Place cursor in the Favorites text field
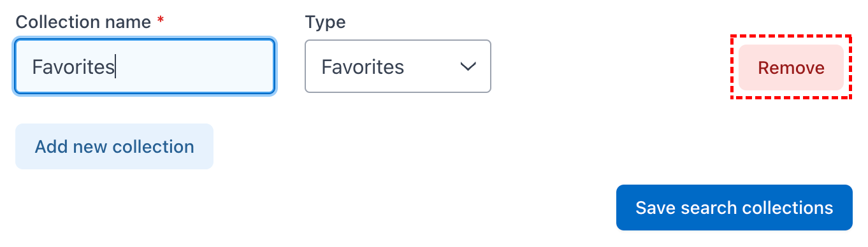 point(145,66)
